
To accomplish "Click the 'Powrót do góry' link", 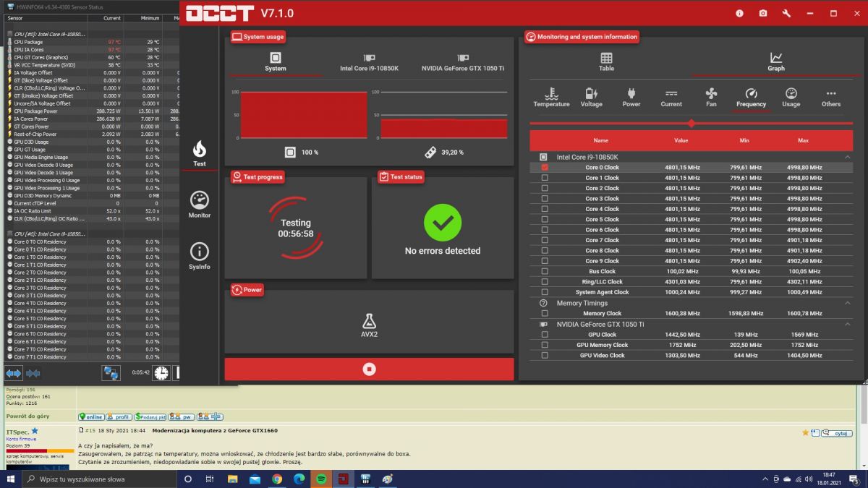I will 27,416.
